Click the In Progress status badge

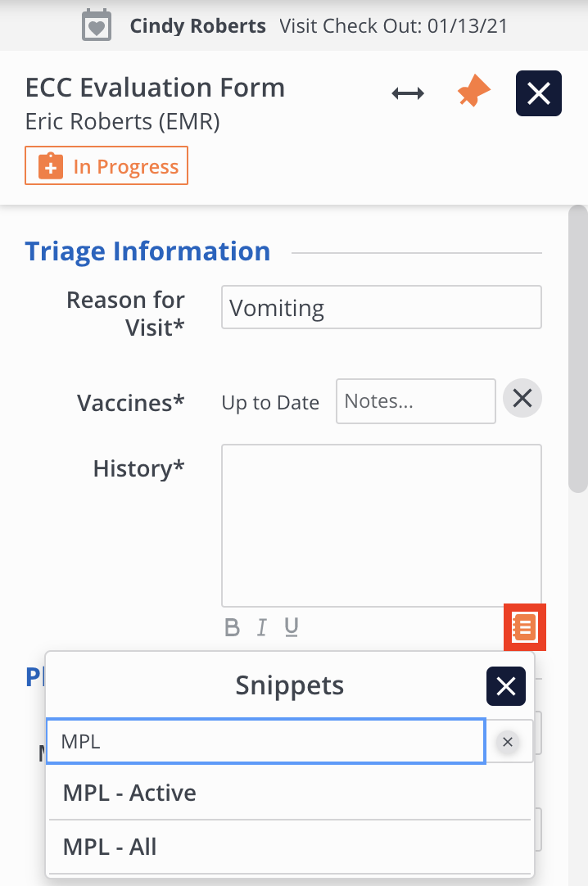(106, 166)
